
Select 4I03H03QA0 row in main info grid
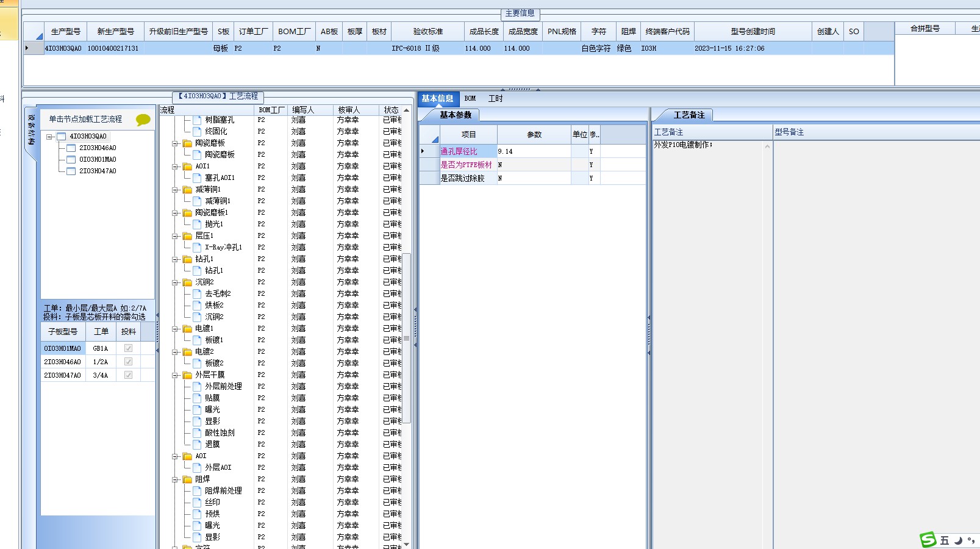459,48
